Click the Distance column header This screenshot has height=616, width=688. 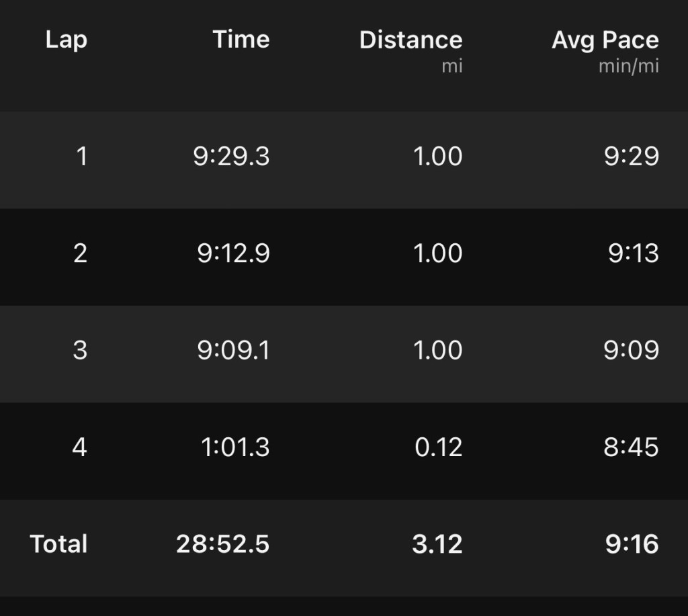(x=411, y=40)
